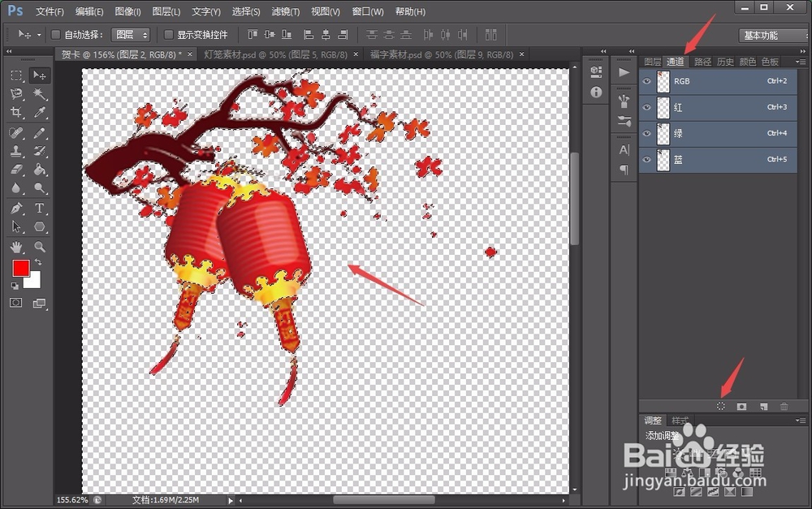This screenshot has width=812, height=509.
Task: Open the 滤镜(T) menu
Action: pos(285,12)
